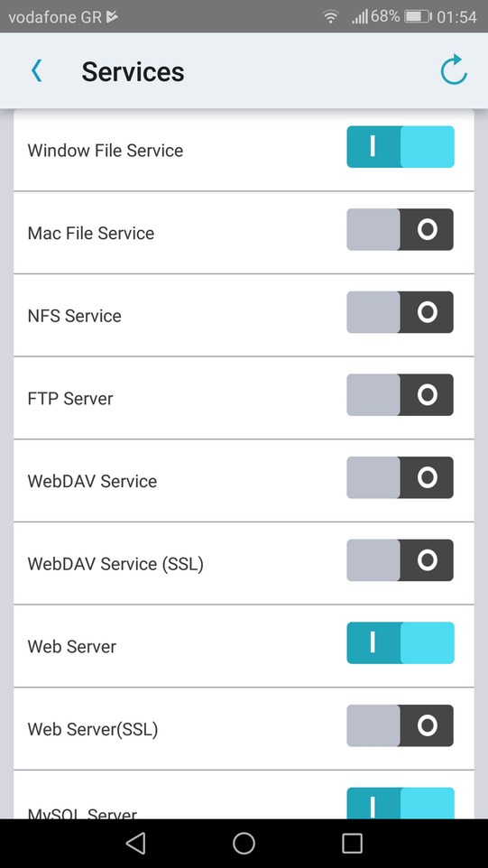Enable the WebDAV Service (SSL) toggle
This screenshot has width=488, height=868.
coord(400,560)
